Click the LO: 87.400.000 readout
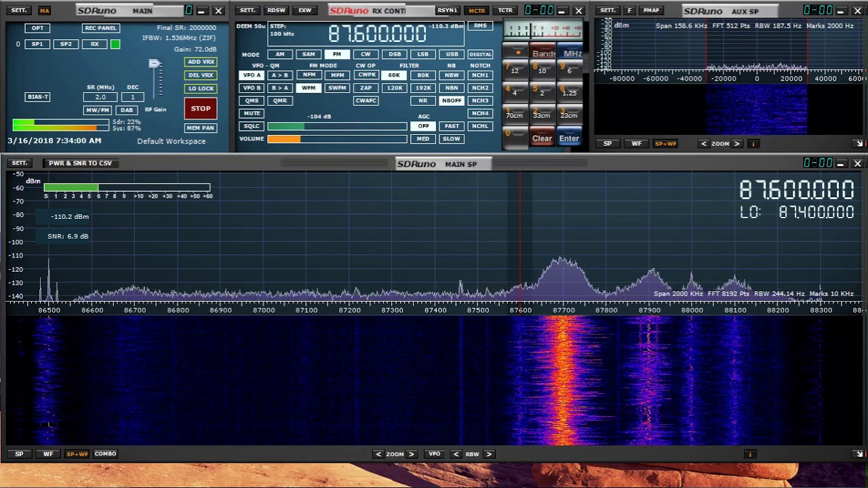 (x=797, y=213)
